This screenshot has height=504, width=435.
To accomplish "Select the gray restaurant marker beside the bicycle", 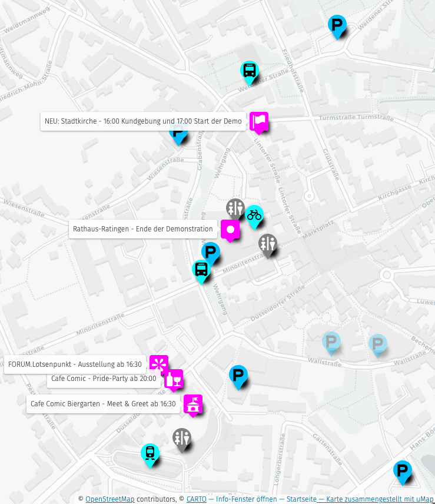I will click(x=235, y=208).
